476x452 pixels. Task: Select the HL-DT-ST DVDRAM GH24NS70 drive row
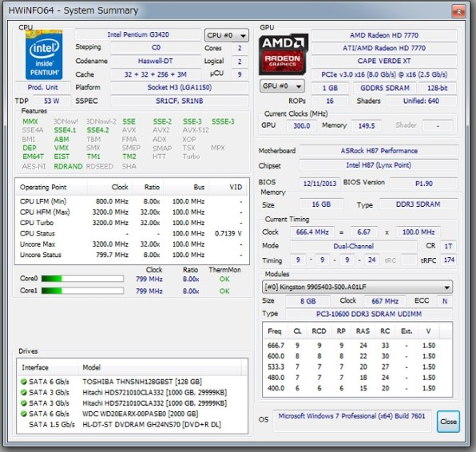click(132, 424)
